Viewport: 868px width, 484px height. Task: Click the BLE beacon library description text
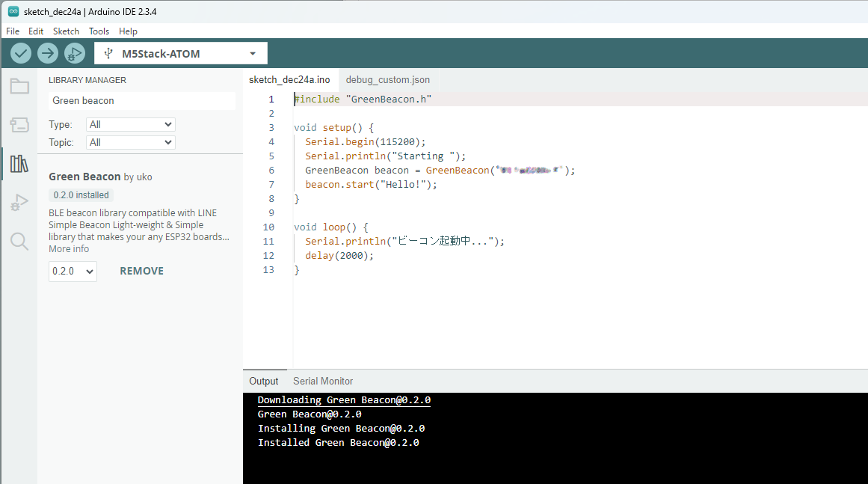point(139,225)
